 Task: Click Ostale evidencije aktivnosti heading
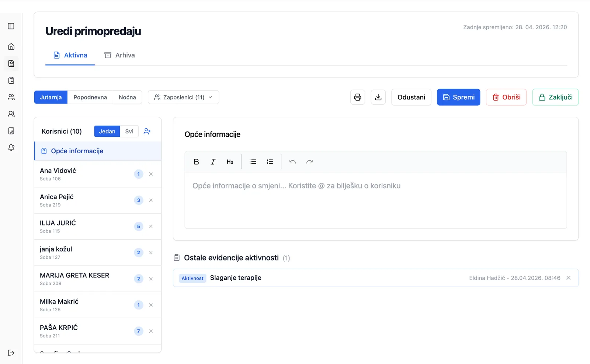(x=231, y=258)
